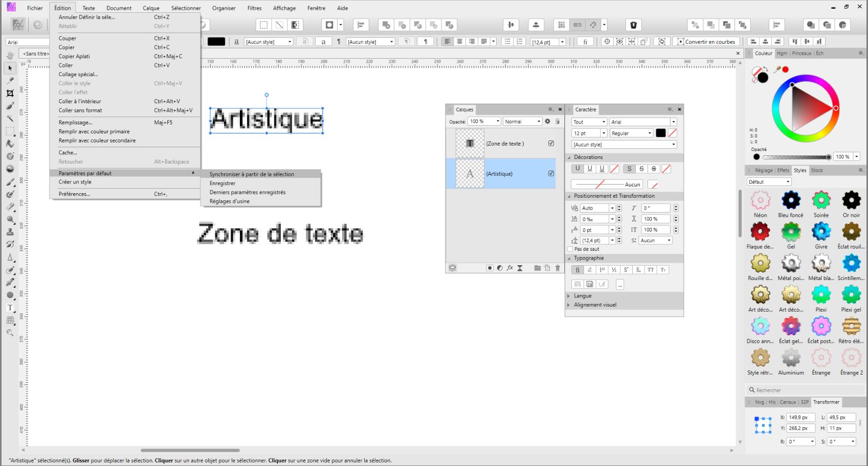
Task: Click the bullet list icon
Action: 507,41
